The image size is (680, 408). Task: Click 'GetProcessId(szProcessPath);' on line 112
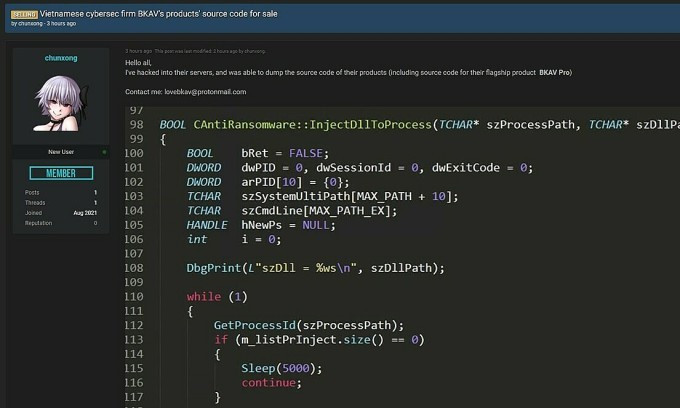click(308, 325)
